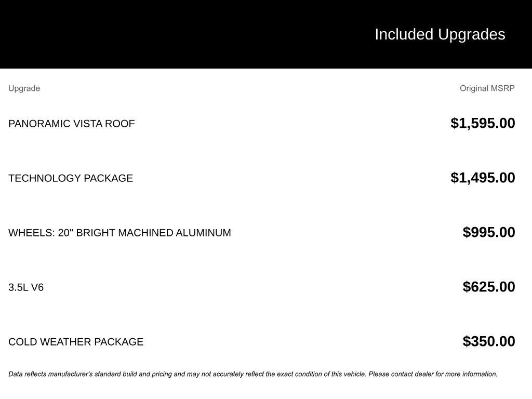Select the TECHNOLOGY PACKAGE row label
Viewport: 532px width, 399px height.
click(x=71, y=178)
